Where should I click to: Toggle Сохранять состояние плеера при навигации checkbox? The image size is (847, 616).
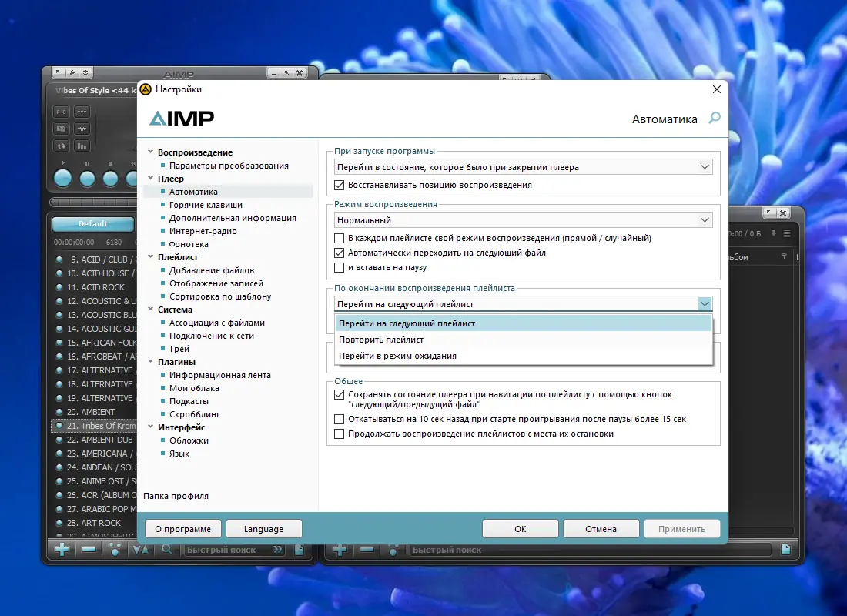tap(340, 394)
